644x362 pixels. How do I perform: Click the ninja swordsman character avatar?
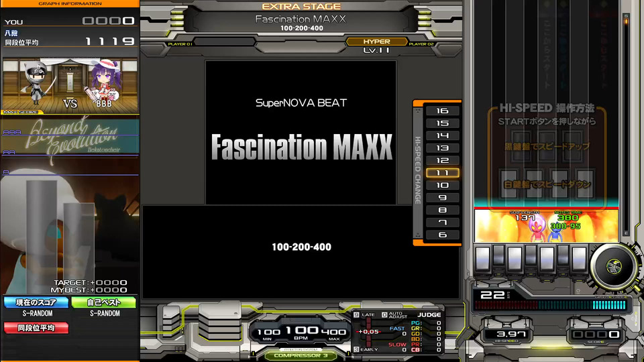point(37,83)
